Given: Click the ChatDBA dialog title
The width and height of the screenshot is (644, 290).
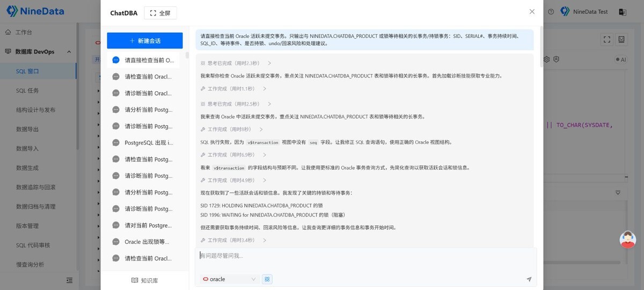Looking at the screenshot, I should coord(123,13).
